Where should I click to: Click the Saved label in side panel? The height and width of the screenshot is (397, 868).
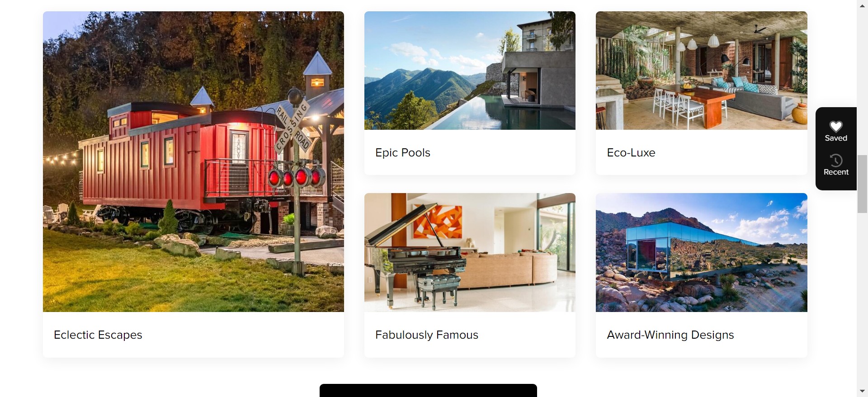click(836, 138)
